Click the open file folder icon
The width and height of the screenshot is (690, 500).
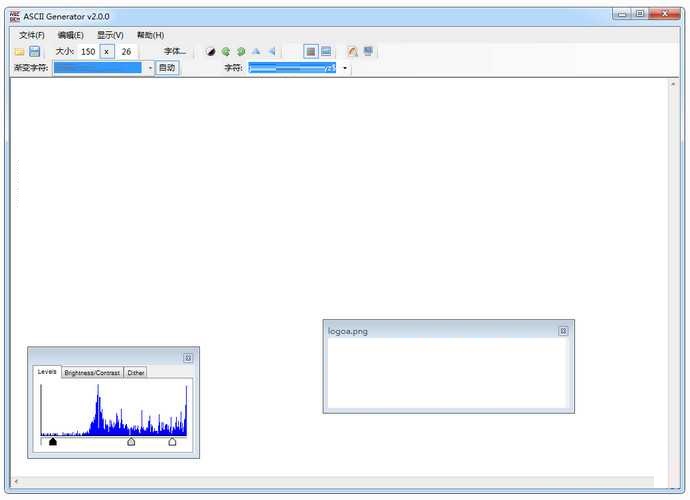[x=19, y=51]
